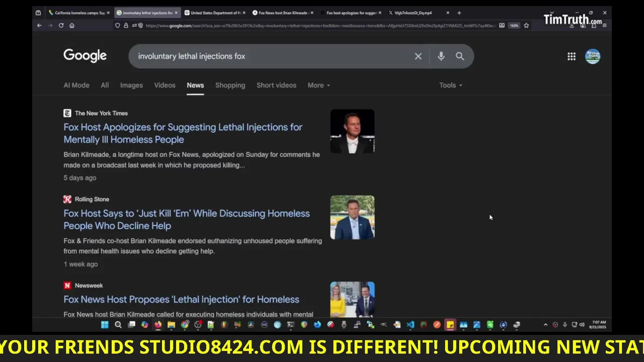Click the Newsweek source name
644x362 pixels.
click(89, 286)
